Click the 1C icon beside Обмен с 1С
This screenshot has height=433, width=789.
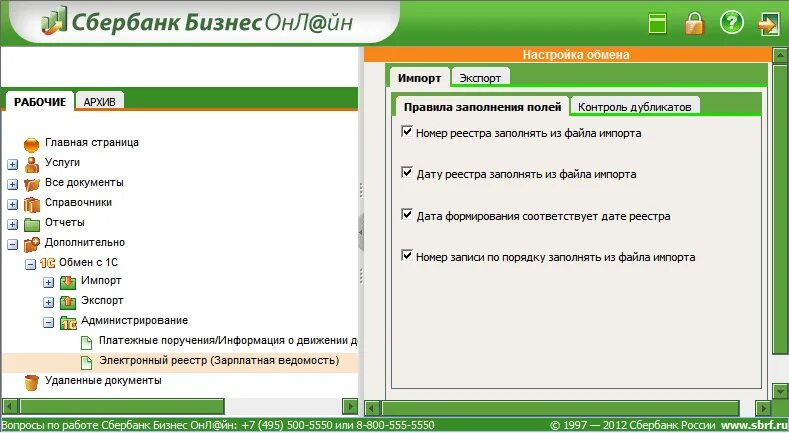[47, 263]
